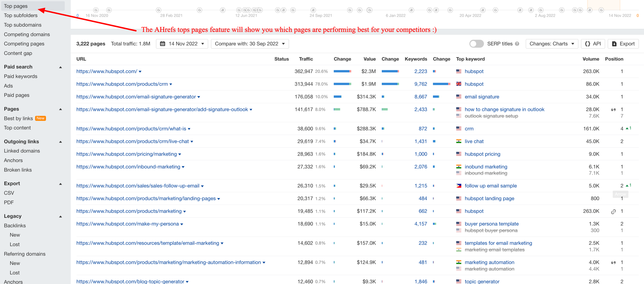Click the sitelinks chain icon in products/marketing row
The width and height of the screenshot is (644, 284).
tap(613, 212)
